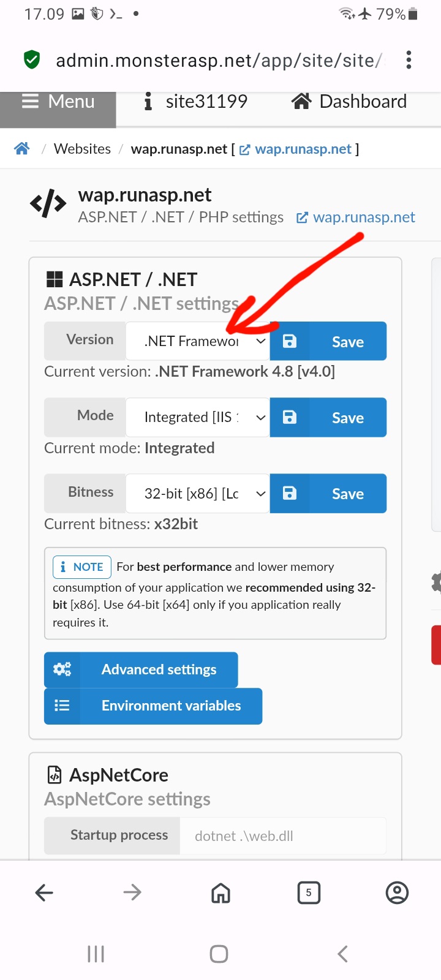Expand the Mode dropdown

click(x=197, y=417)
